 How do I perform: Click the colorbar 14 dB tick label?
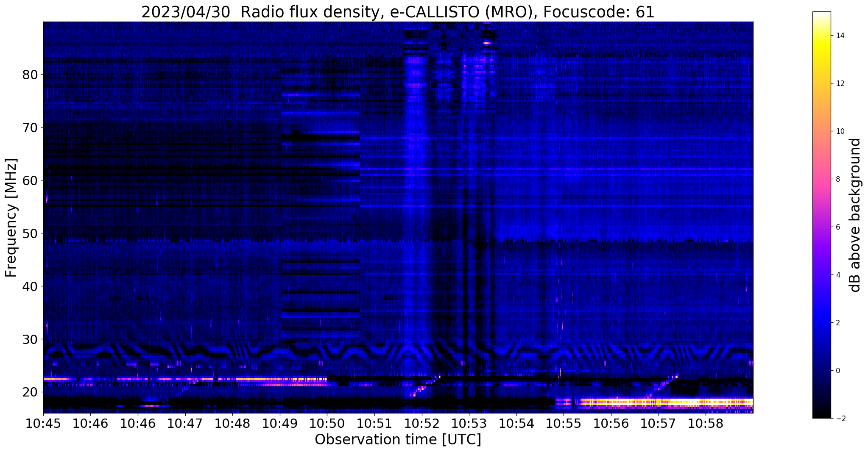[840, 36]
